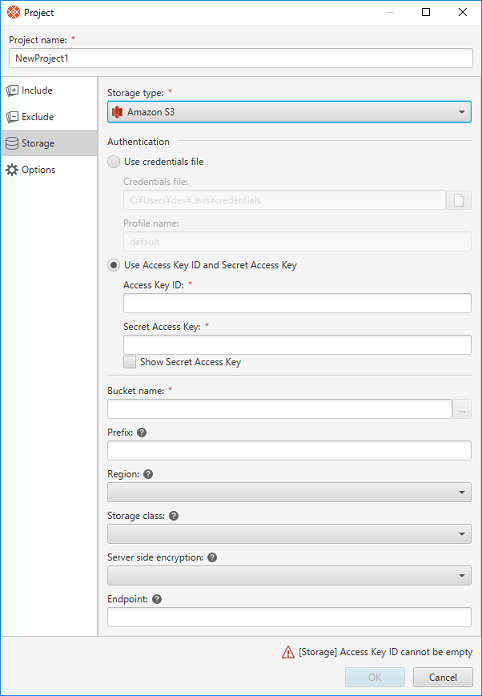This screenshot has height=696, width=482.
Task: Switch to the Storage tab
Action: click(x=49, y=143)
